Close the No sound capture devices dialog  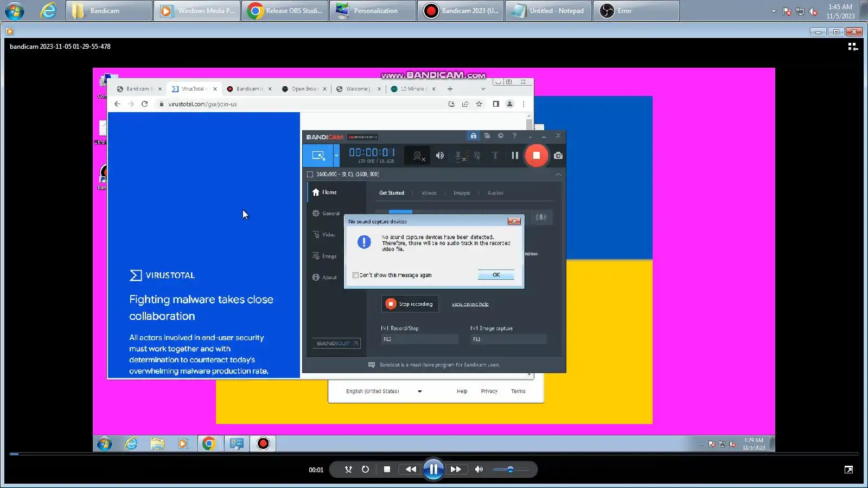pos(514,221)
